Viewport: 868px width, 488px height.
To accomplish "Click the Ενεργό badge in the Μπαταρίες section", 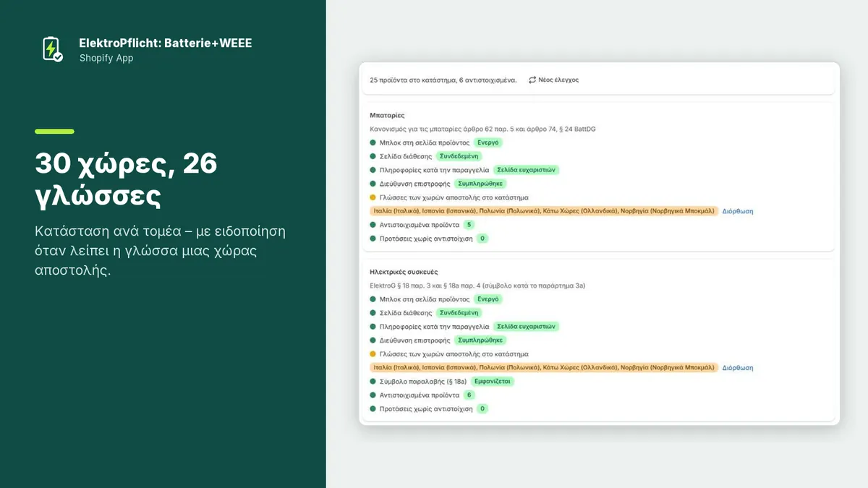I will (x=488, y=142).
